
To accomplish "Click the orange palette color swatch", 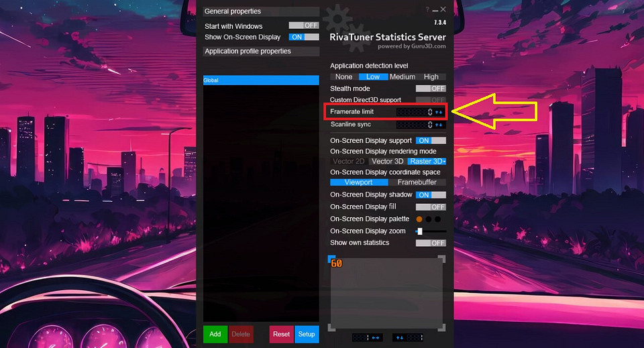I will click(419, 219).
